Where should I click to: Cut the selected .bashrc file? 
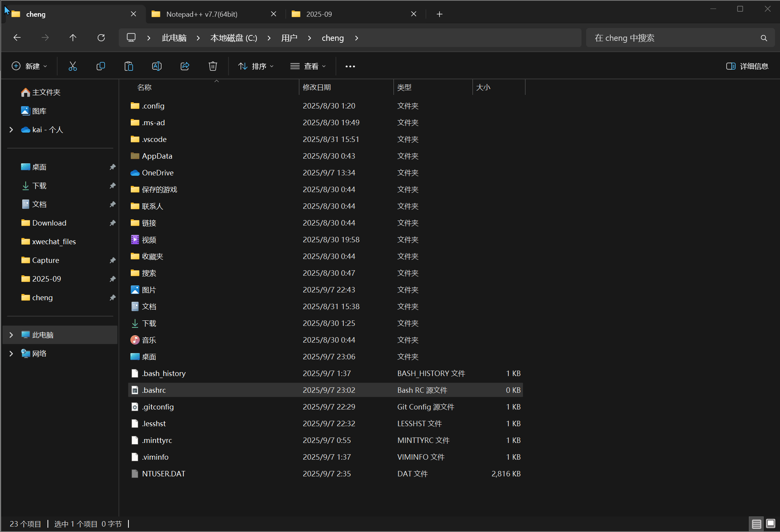point(73,66)
